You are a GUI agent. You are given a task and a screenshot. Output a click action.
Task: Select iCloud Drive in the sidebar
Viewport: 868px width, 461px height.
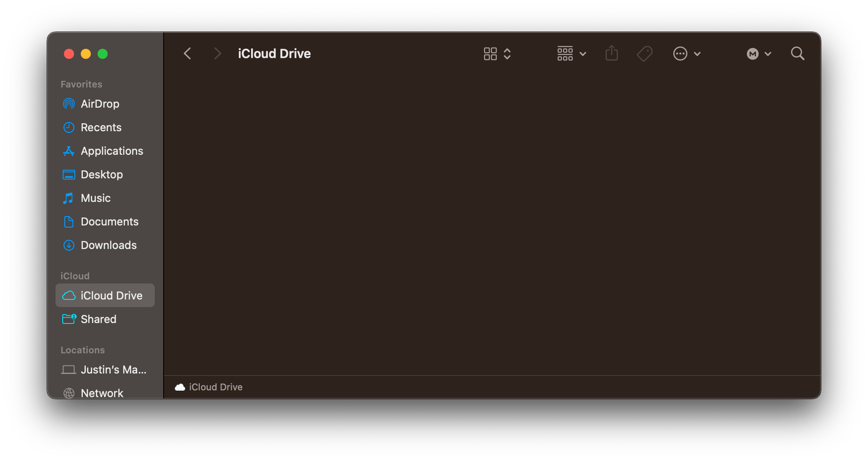click(111, 295)
